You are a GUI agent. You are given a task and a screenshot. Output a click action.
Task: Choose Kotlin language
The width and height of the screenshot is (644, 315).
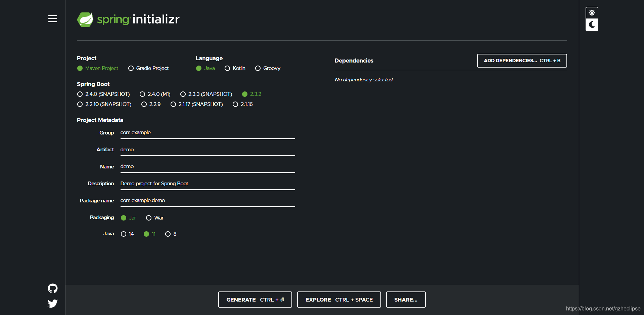(x=235, y=68)
